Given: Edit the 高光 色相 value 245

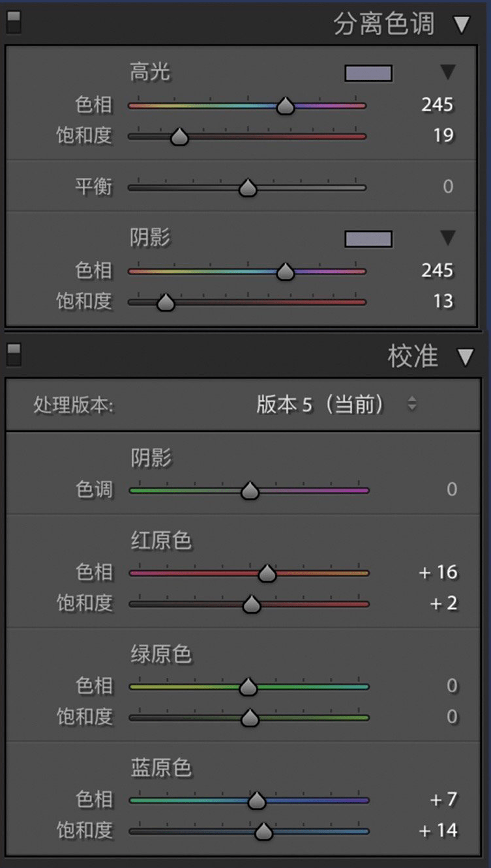Looking at the screenshot, I should pos(438,105).
